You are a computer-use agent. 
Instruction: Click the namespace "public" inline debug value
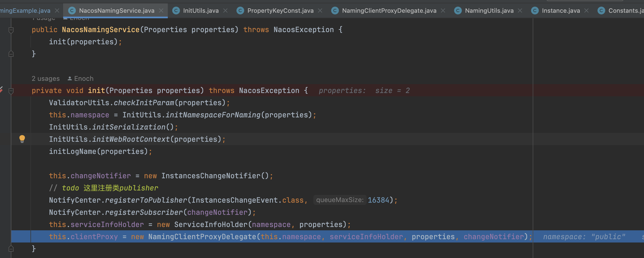click(x=584, y=237)
